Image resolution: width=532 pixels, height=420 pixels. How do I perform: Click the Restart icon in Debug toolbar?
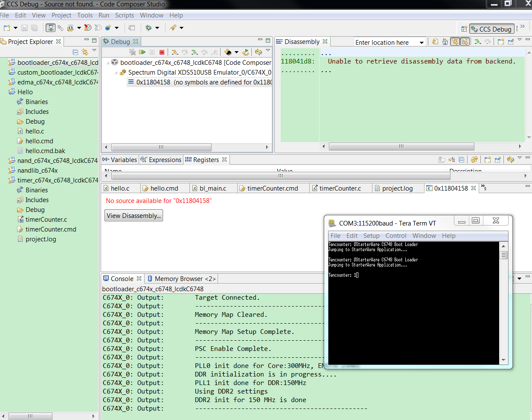pos(246,52)
